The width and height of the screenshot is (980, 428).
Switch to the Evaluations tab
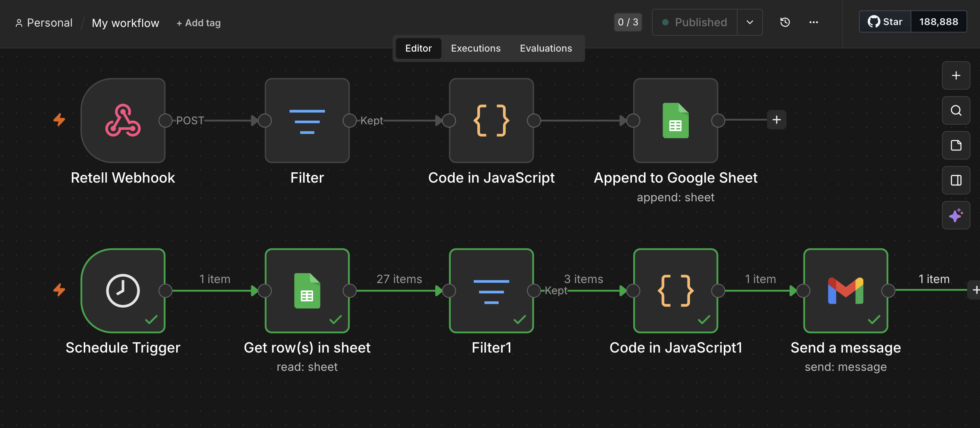pos(546,48)
